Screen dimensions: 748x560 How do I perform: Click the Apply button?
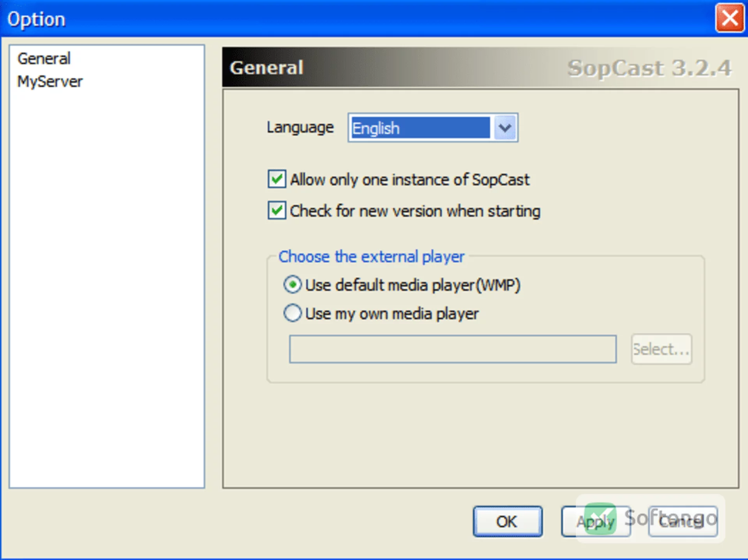point(596,521)
